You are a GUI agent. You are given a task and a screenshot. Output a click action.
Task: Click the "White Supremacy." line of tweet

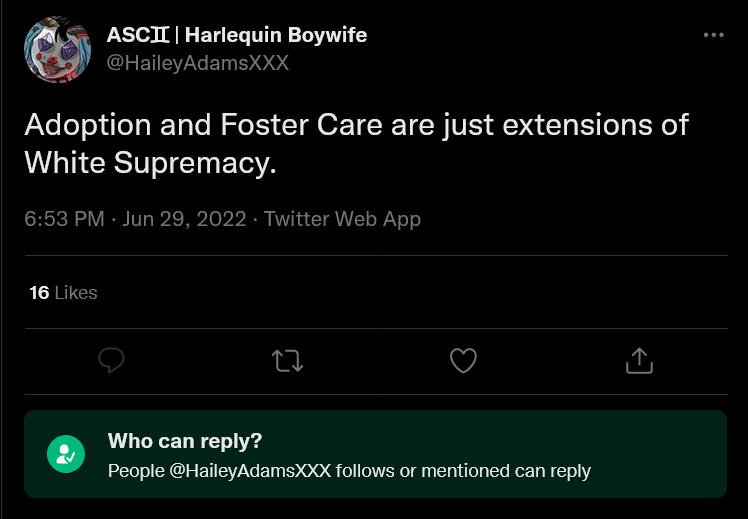[150, 163]
